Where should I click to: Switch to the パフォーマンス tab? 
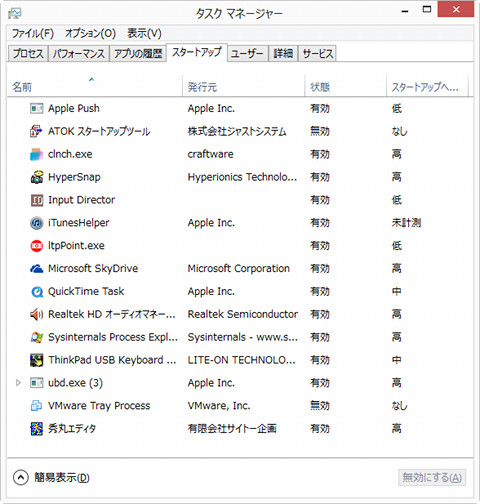tap(79, 53)
